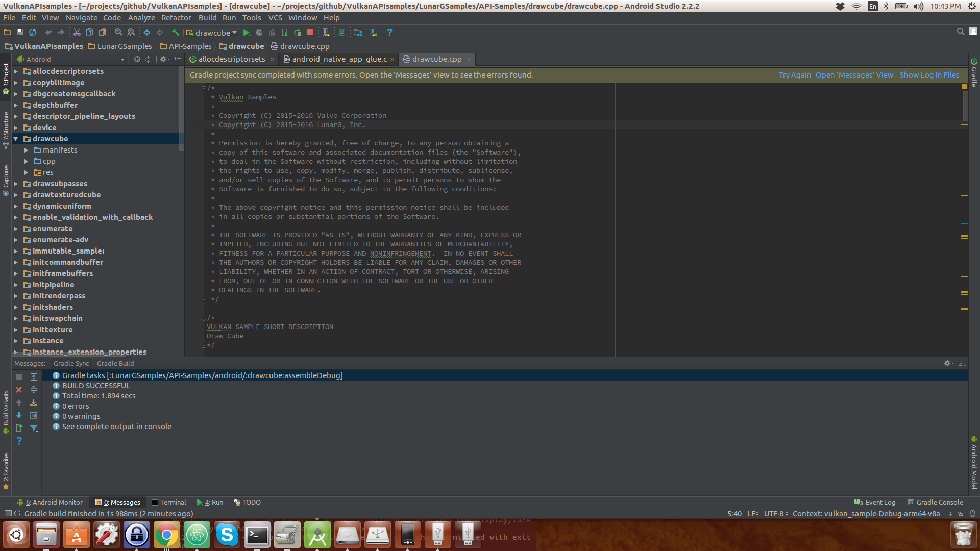Navigate back with the blue arrow
Screen dimensions: 980x551
click(147, 32)
